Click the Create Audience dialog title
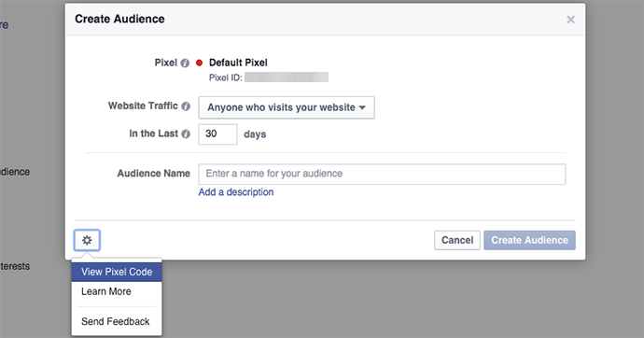This screenshot has width=644, height=338. point(119,19)
